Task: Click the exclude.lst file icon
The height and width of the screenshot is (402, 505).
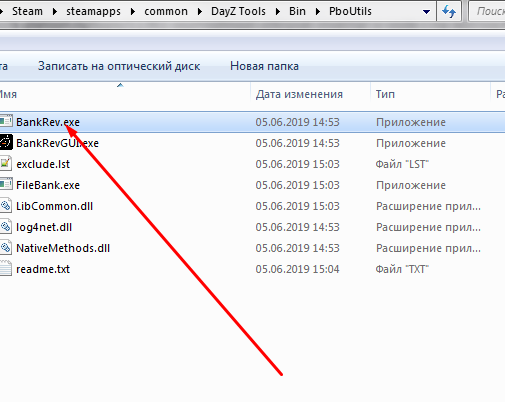Action: [6, 164]
